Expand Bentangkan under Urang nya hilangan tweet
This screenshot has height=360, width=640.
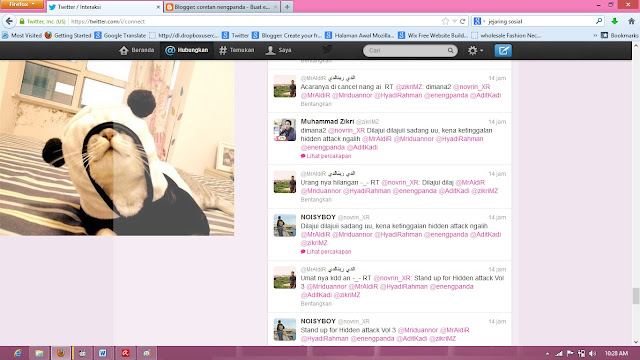(x=316, y=200)
